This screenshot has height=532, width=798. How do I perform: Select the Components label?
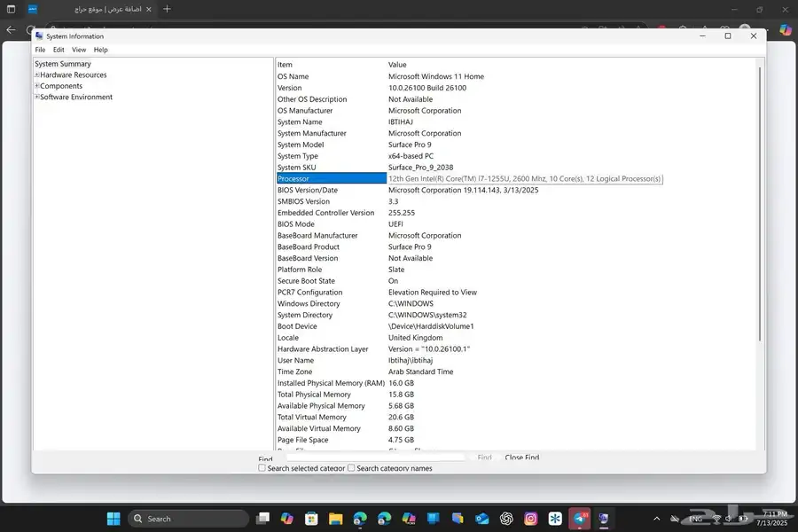[x=61, y=86]
